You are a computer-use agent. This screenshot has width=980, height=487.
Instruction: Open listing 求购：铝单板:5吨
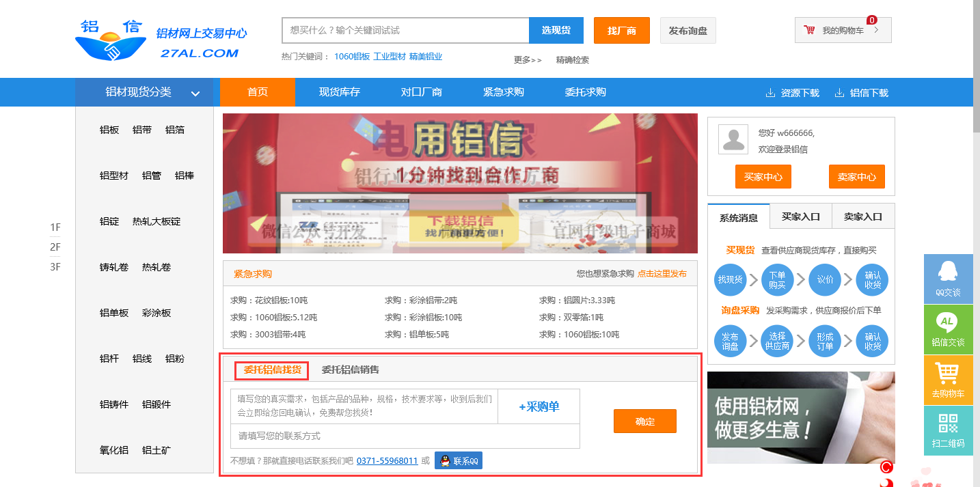pos(417,335)
